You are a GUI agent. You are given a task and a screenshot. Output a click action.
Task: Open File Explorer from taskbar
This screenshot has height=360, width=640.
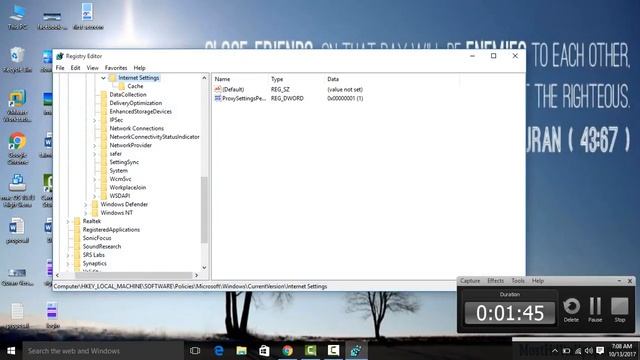click(241, 351)
